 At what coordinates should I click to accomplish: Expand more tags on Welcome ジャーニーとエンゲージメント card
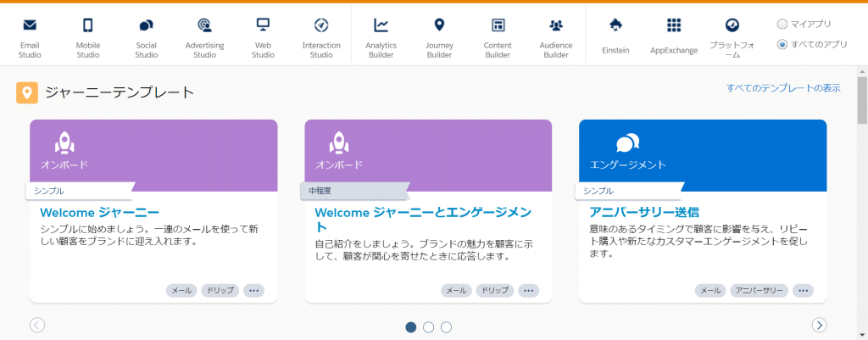tap(528, 291)
